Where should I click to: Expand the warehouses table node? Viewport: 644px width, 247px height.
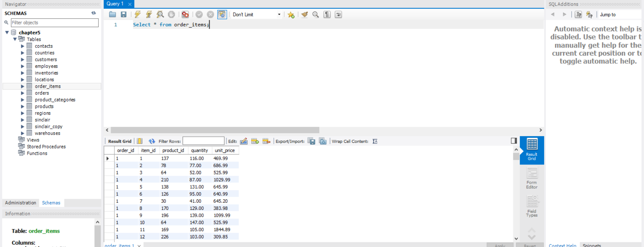[x=22, y=133]
